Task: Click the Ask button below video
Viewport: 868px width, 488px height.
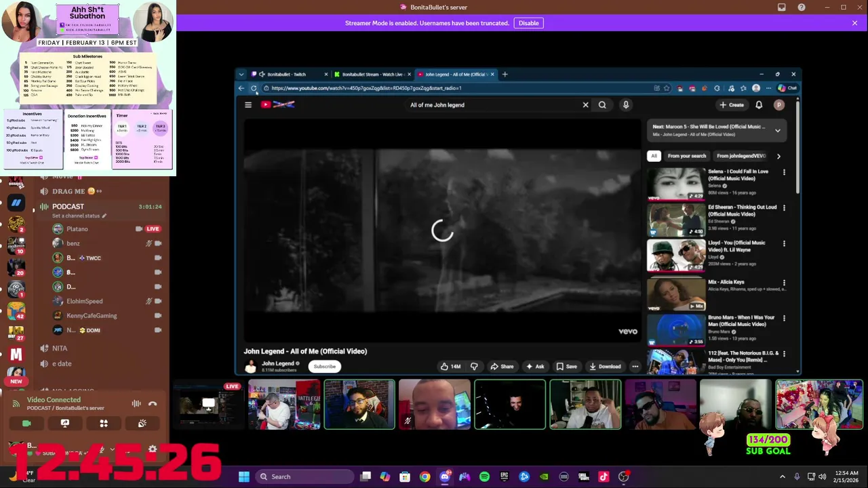Action: 535,367
